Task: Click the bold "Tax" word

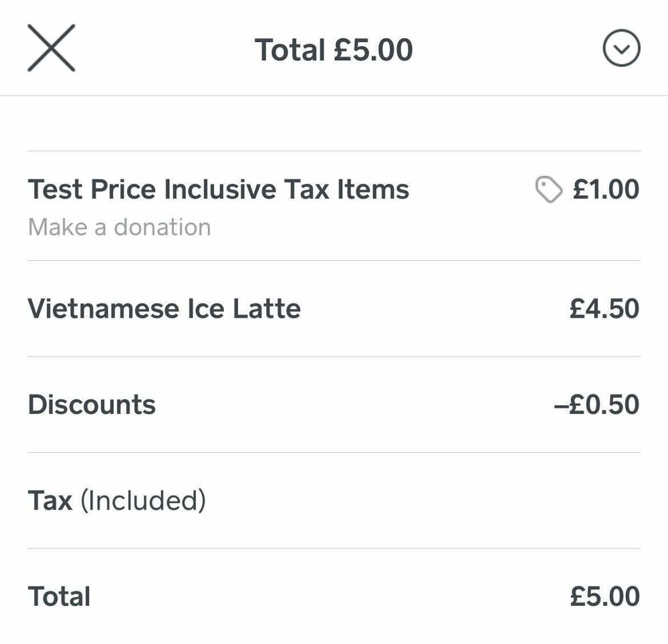Action: pyautogui.click(x=49, y=500)
